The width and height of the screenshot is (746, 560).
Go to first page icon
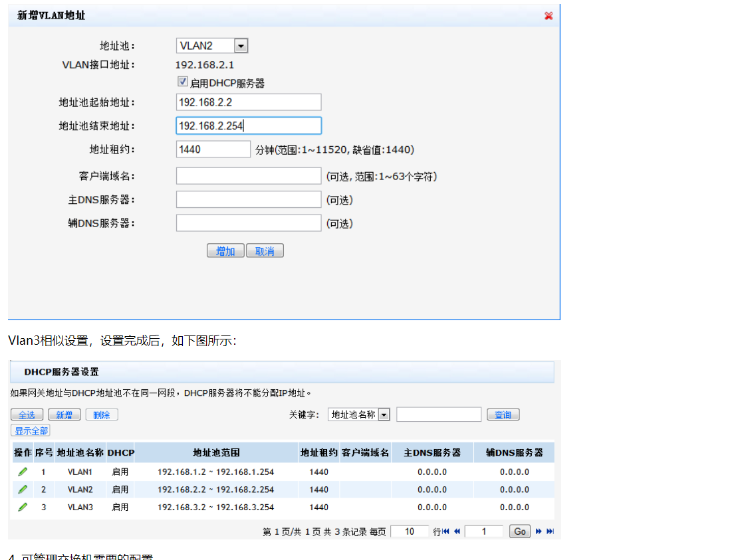point(445,531)
